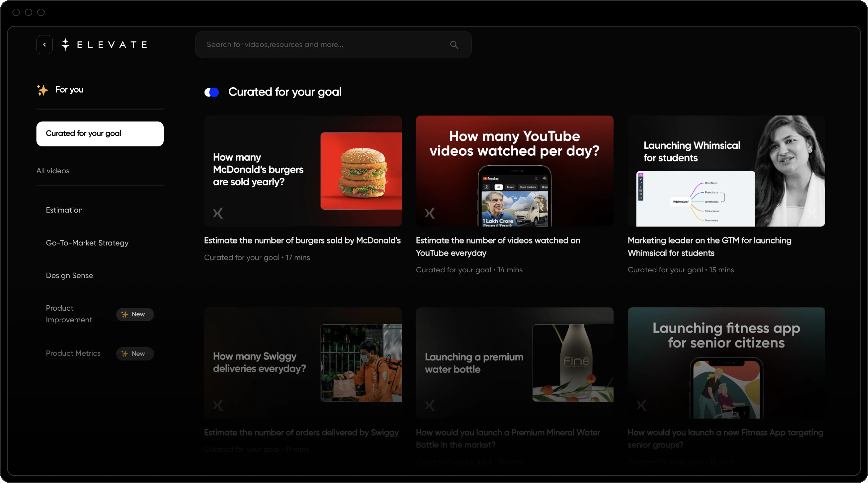Click the sparkle New badge beside Product Improvement
The image size is (868, 483).
(135, 314)
